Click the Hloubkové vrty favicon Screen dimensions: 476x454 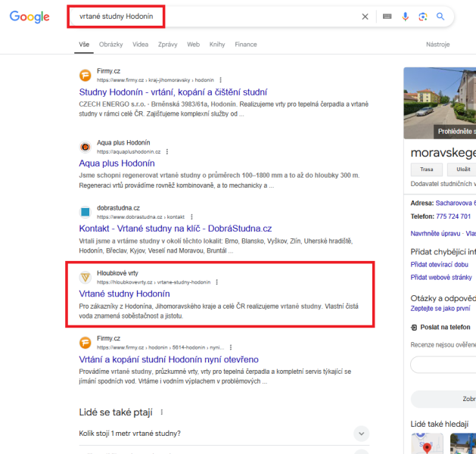86,278
